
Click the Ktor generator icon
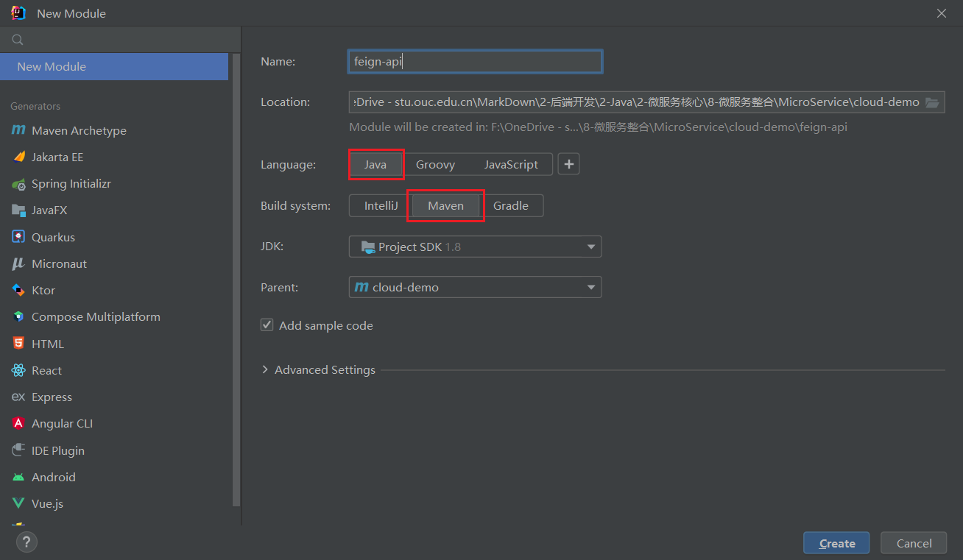coord(18,290)
